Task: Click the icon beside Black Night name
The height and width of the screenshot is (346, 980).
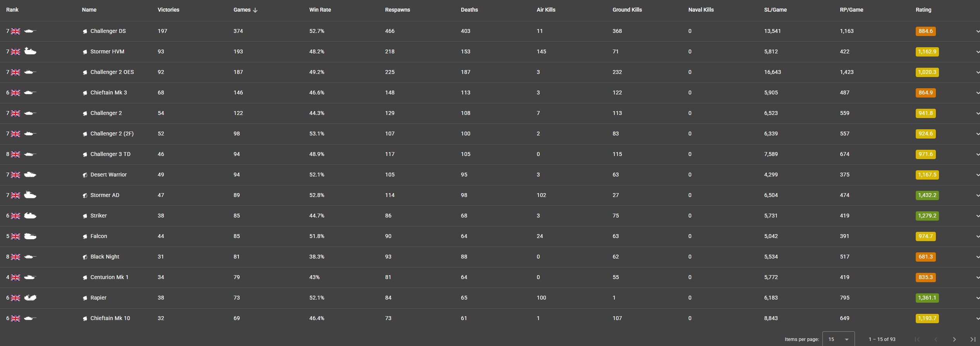Action: [x=85, y=257]
